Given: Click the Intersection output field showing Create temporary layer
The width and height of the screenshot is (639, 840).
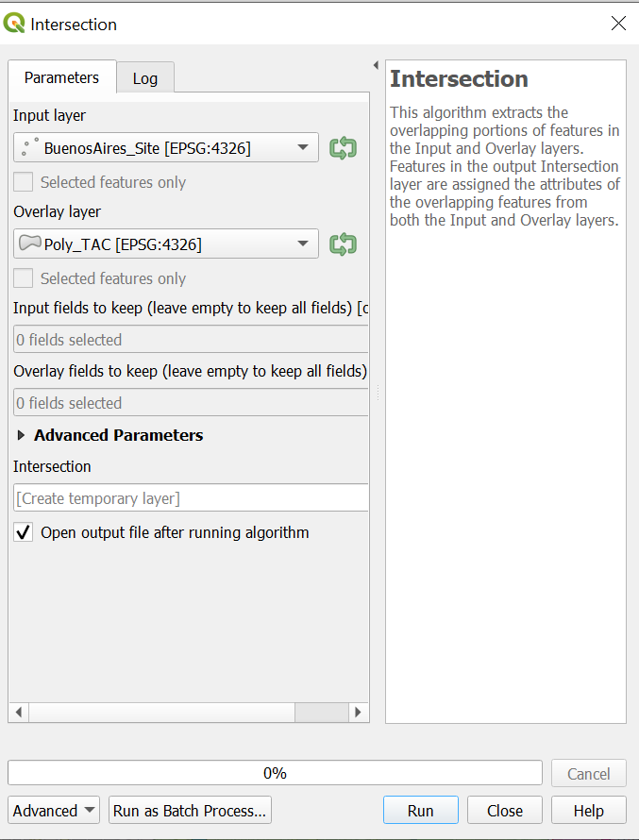Looking at the screenshot, I should (x=191, y=497).
